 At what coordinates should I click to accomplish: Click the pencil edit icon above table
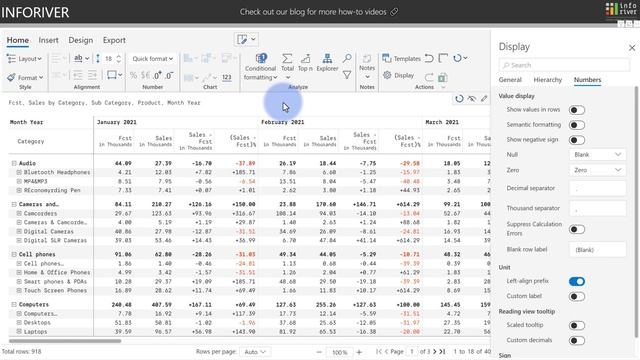(484, 98)
